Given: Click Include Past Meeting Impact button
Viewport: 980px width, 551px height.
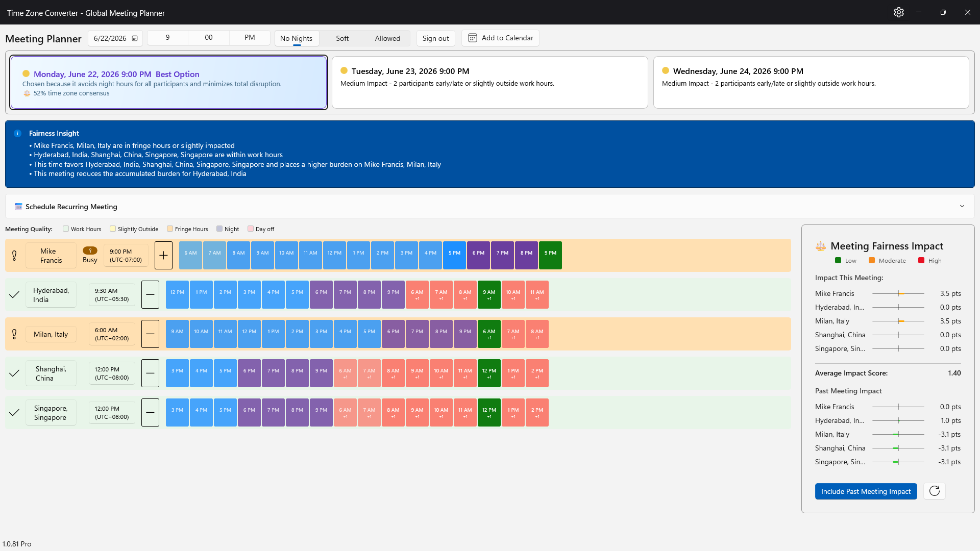Looking at the screenshot, I should tap(866, 491).
